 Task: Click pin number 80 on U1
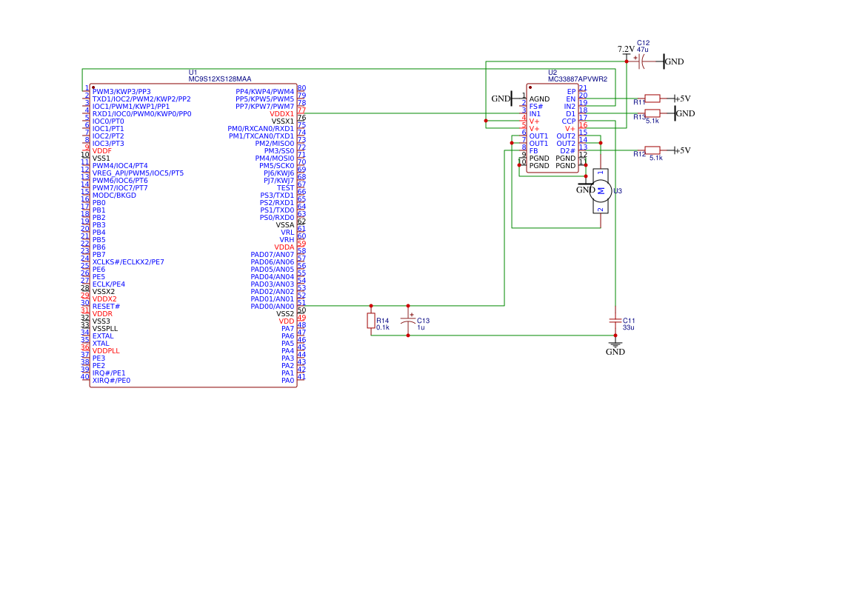click(x=301, y=88)
